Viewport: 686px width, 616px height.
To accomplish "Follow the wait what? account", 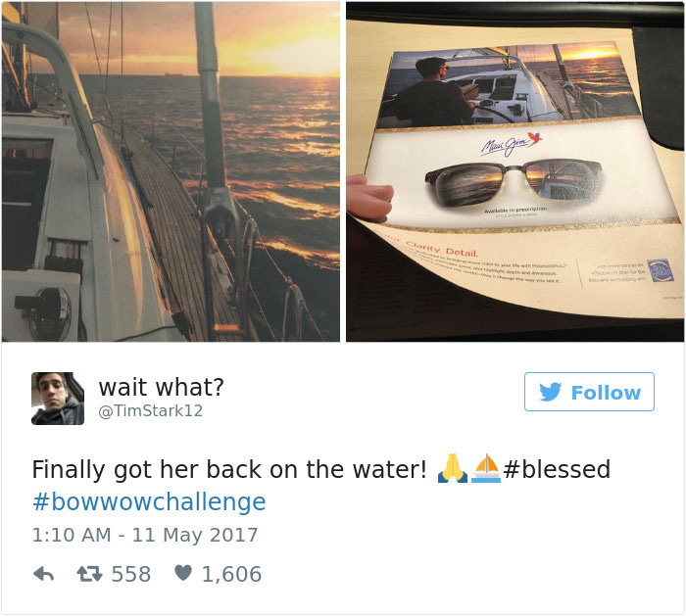I will [x=589, y=392].
